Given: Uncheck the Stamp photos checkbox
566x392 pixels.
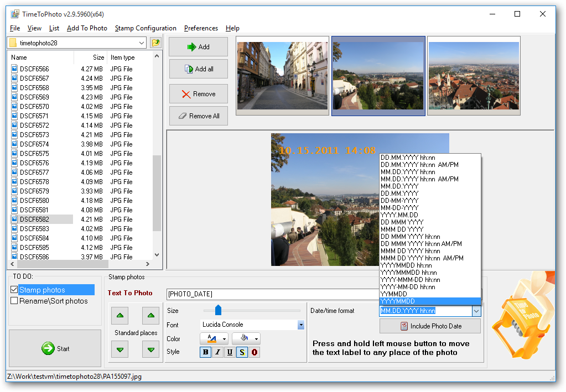Looking at the screenshot, I should 14,290.
